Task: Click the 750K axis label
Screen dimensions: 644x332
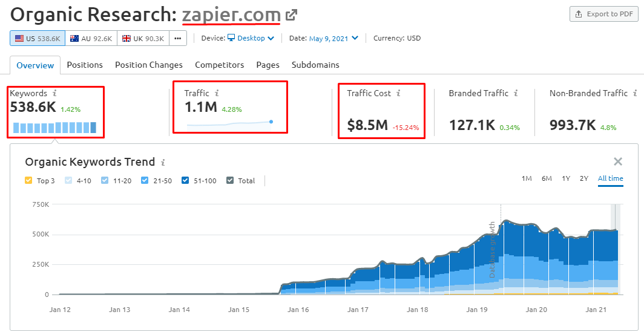Action: click(x=40, y=204)
